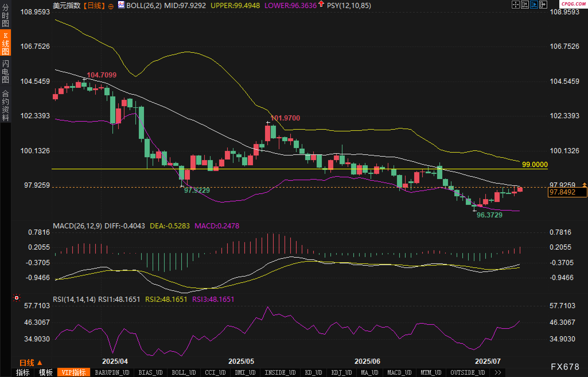The height and width of the screenshot is (377, 588).
Task: Click the red up arrow before PSY
Action: point(321,4)
